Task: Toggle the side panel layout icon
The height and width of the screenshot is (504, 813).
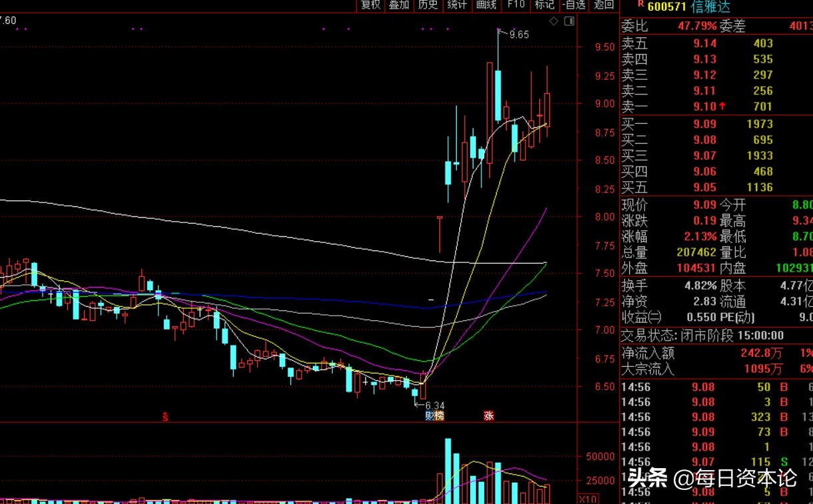Action: pos(569,21)
